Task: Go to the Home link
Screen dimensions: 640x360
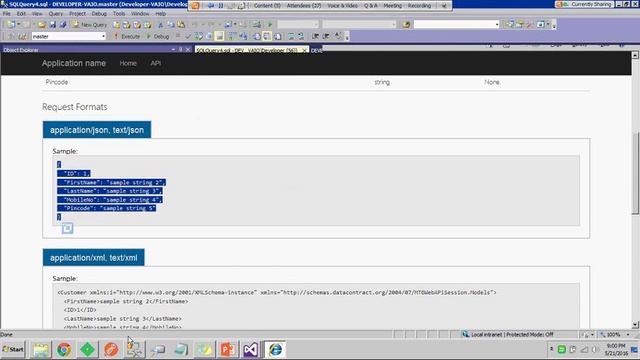Action: 128,63
